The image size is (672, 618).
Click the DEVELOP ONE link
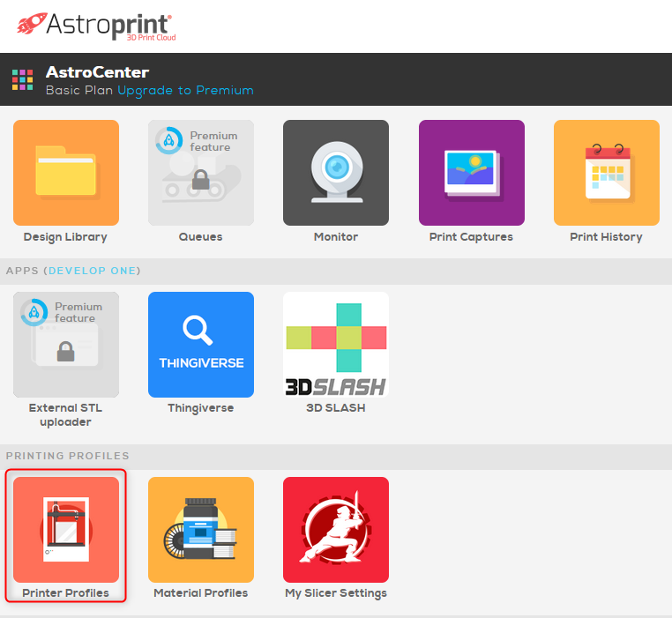[x=92, y=271]
